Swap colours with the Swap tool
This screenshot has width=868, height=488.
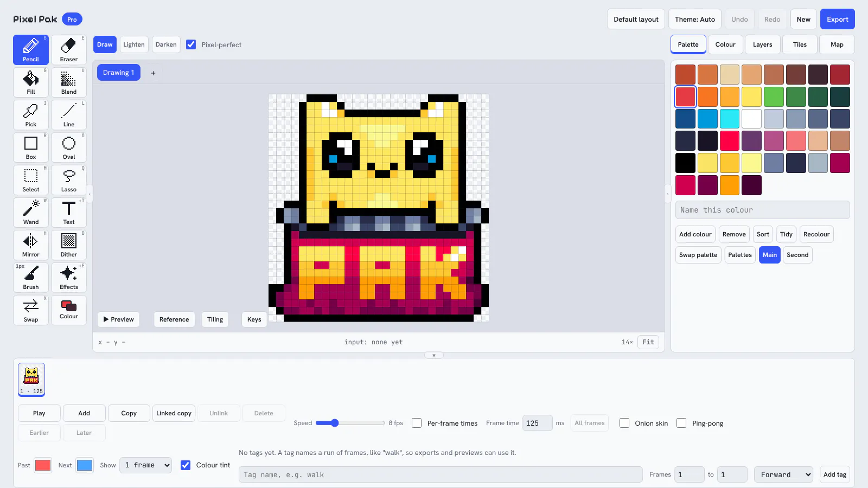pos(31,310)
